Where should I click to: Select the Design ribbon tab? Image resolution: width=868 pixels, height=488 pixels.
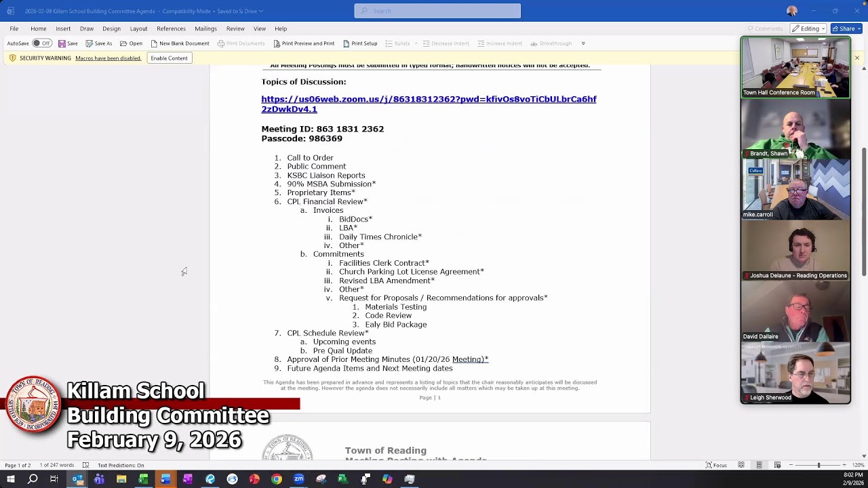click(x=111, y=28)
